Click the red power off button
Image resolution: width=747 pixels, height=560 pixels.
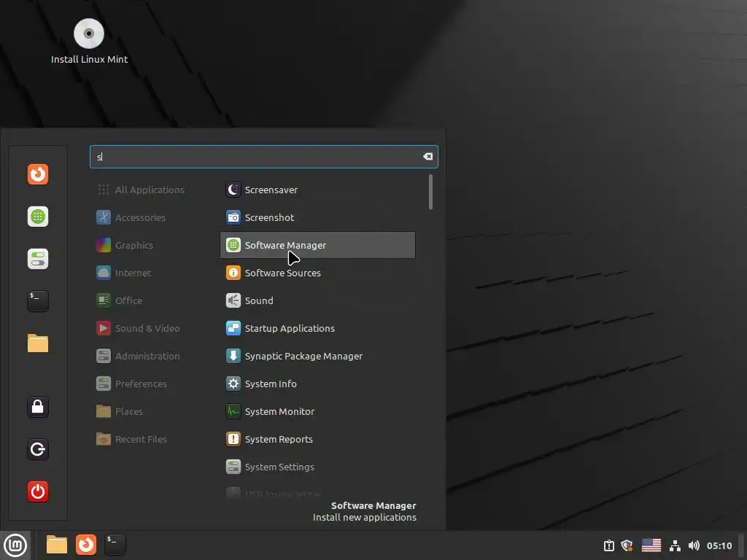click(38, 491)
